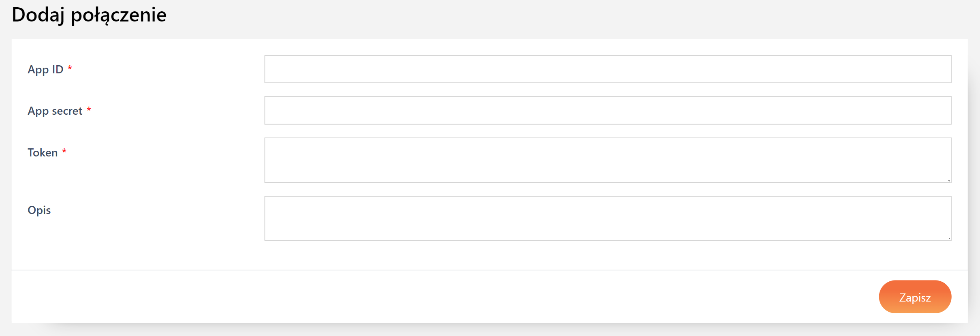Click the red asterisk beside App ID
The height and width of the screenshot is (336, 980).
(70, 68)
